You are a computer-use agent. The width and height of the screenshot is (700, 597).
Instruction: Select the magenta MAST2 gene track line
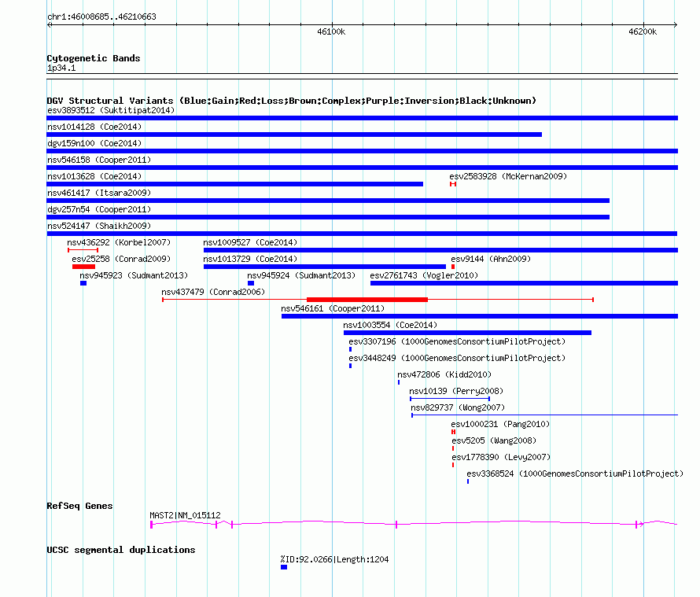tap(414, 524)
